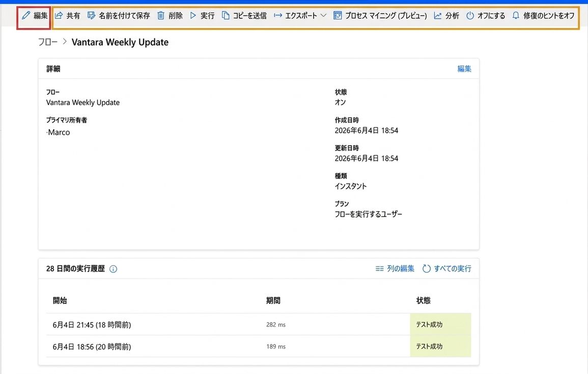Click the 修復のヒントをオフ bell icon
Screen dimensions: 588x374
click(516, 15)
